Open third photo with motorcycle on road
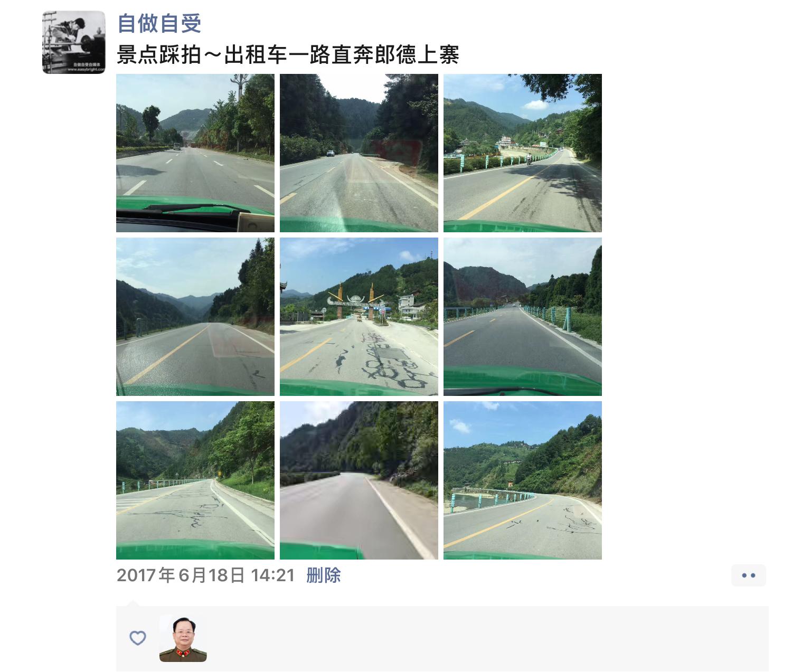The image size is (811, 672). (523, 153)
